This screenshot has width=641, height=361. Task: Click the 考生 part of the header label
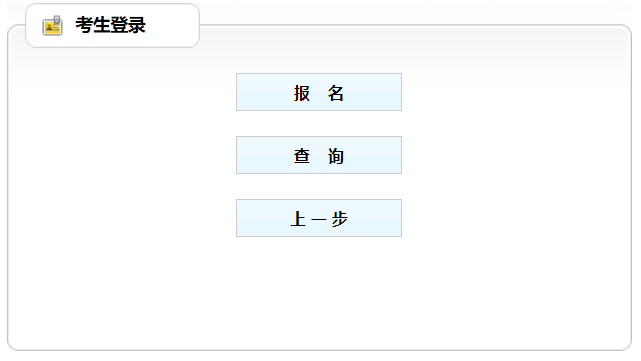(93, 25)
